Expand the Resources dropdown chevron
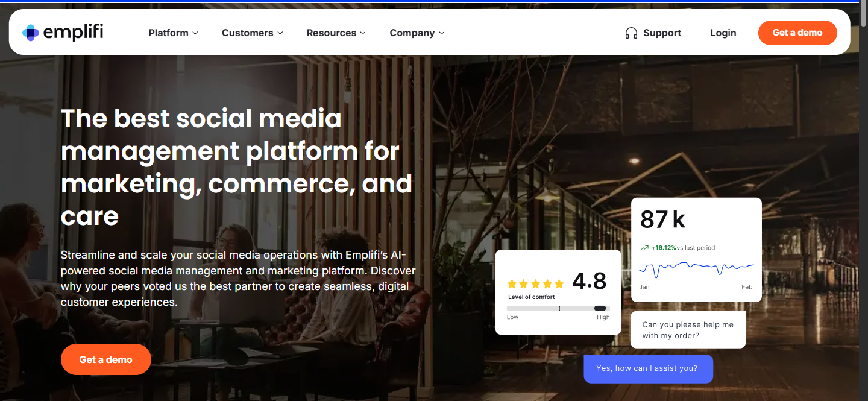Screen dimensions: 868x401 [363, 33]
